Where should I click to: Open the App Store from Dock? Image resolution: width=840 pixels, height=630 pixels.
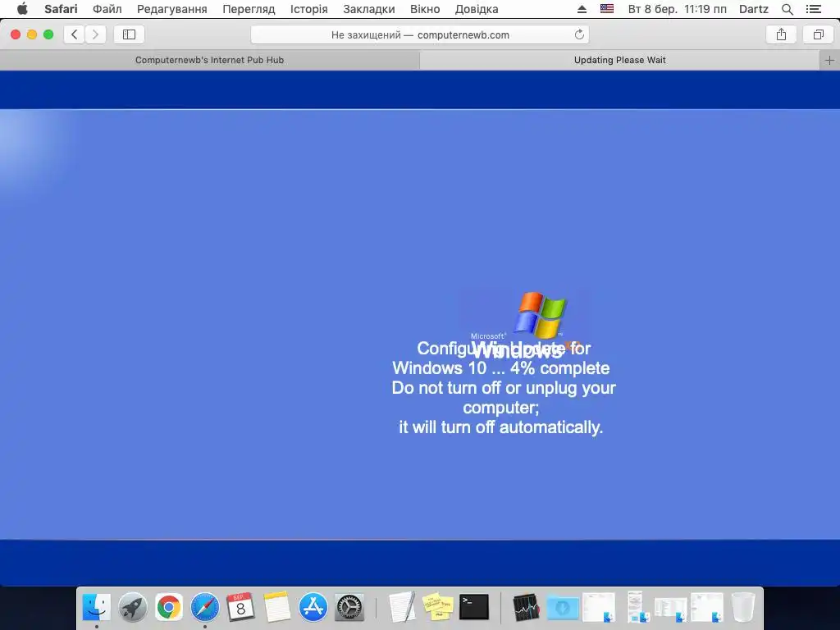313,607
